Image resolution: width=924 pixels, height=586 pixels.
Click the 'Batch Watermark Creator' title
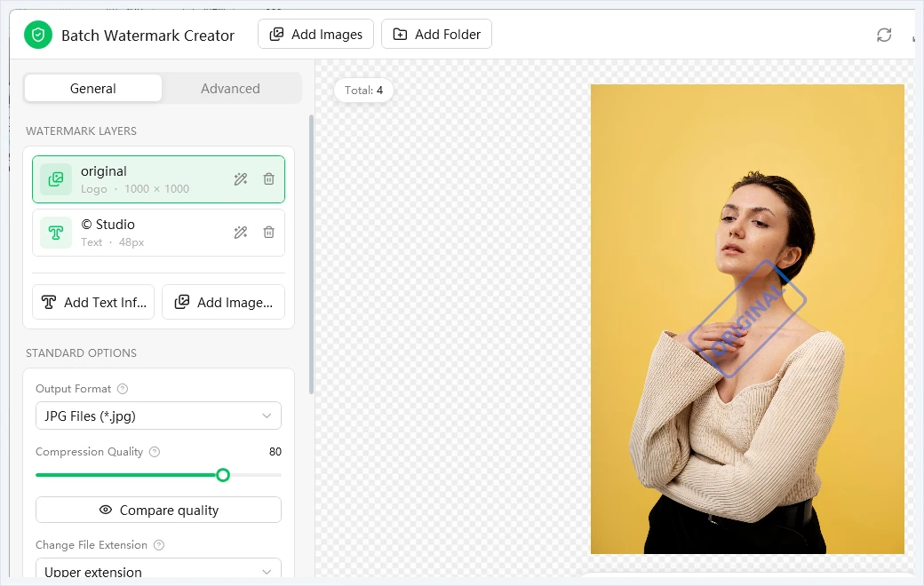click(147, 36)
